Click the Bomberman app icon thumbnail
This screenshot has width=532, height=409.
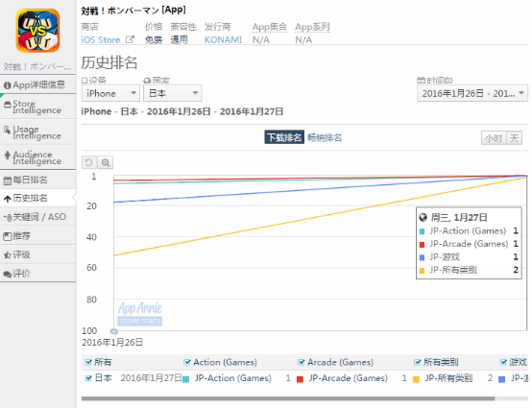click(37, 31)
